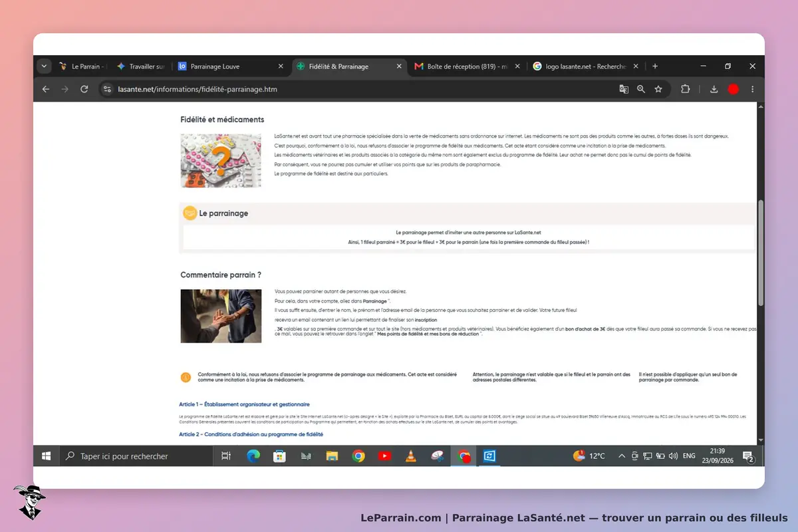Click the translate page icon
This screenshot has width=798, height=532.
pyautogui.click(x=624, y=89)
